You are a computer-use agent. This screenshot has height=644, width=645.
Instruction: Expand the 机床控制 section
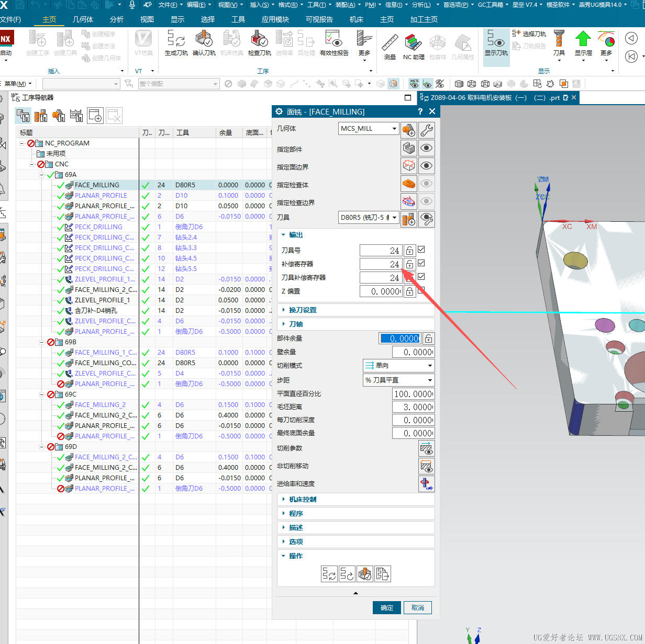[303, 500]
